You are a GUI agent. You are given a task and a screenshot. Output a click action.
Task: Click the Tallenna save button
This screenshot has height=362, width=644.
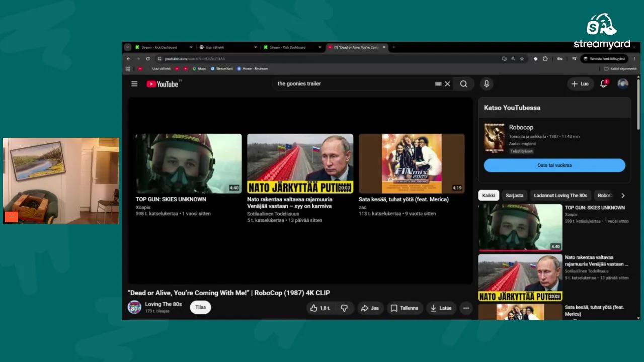[x=405, y=308]
